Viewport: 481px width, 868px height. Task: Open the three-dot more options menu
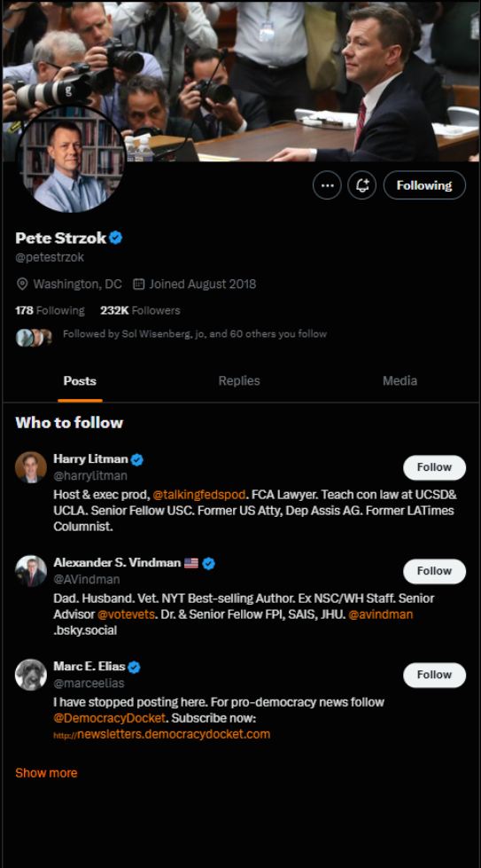[327, 185]
